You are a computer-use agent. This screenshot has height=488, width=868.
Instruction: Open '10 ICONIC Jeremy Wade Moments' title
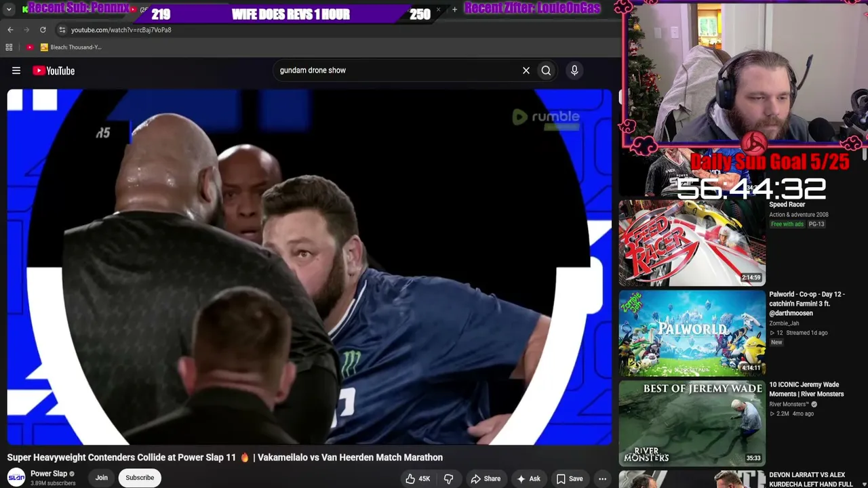pyautogui.click(x=807, y=389)
